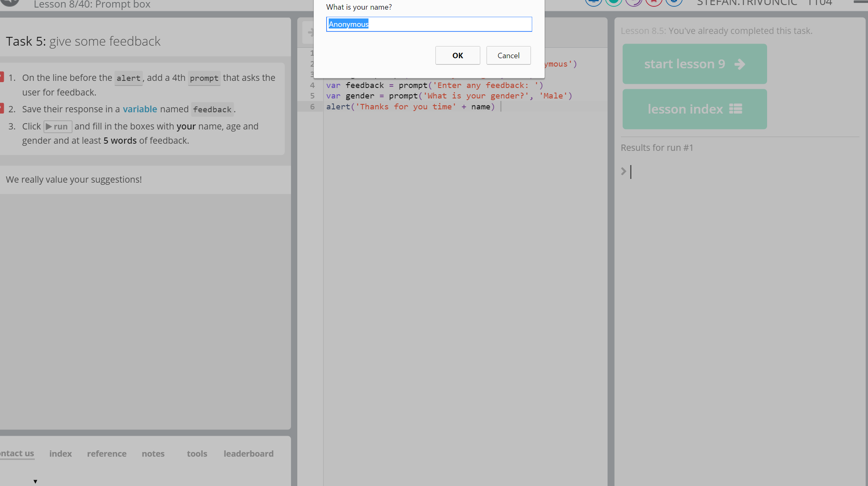Click the small down arrow below contact us
Screen dimensions: 868x486
pyautogui.click(x=35, y=481)
